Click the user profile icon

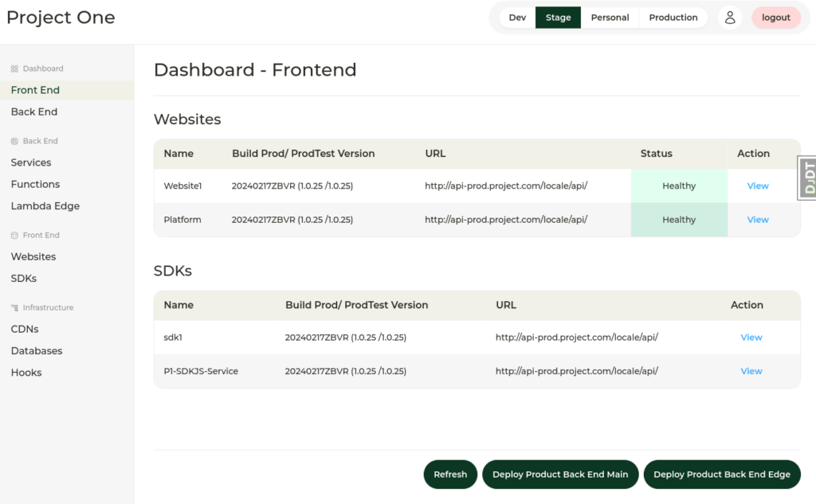tap(729, 18)
